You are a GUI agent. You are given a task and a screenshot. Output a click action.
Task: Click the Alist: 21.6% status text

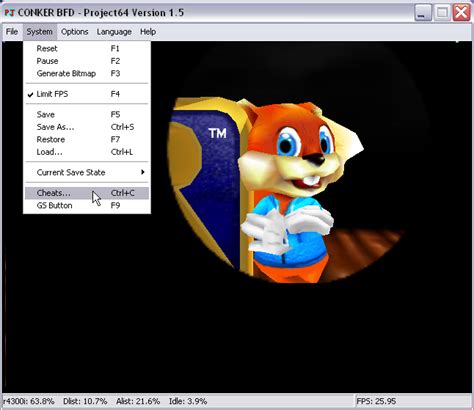(x=138, y=401)
